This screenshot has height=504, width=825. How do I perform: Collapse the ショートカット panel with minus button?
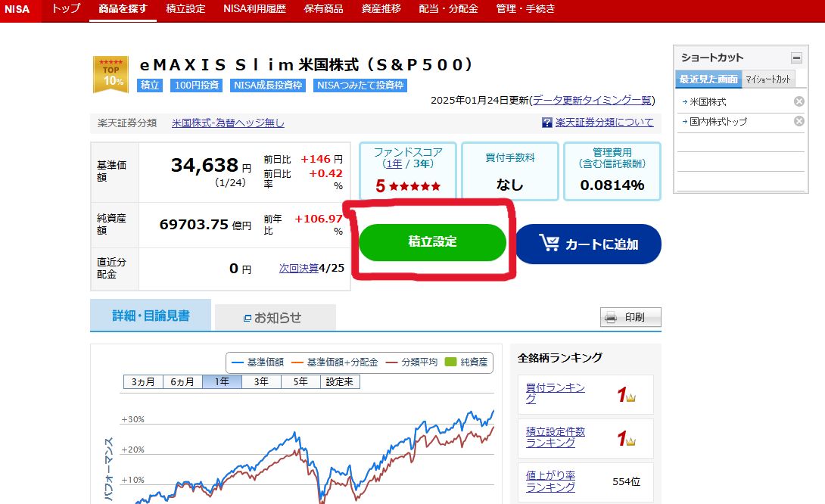[797, 57]
